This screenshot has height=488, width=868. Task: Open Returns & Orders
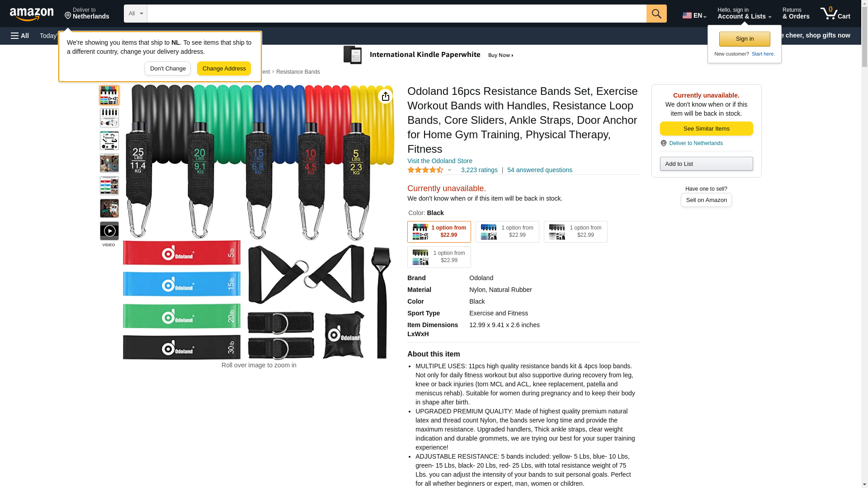point(796,14)
